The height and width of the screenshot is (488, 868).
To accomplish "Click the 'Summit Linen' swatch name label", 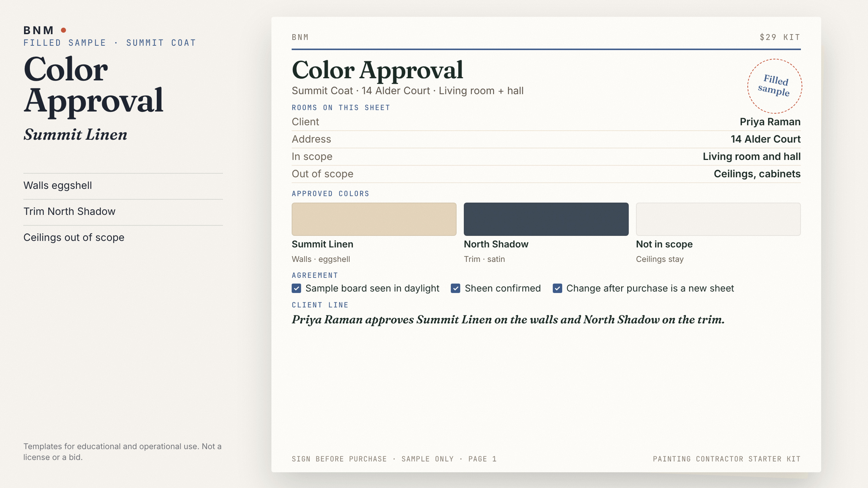I will pos(322,244).
